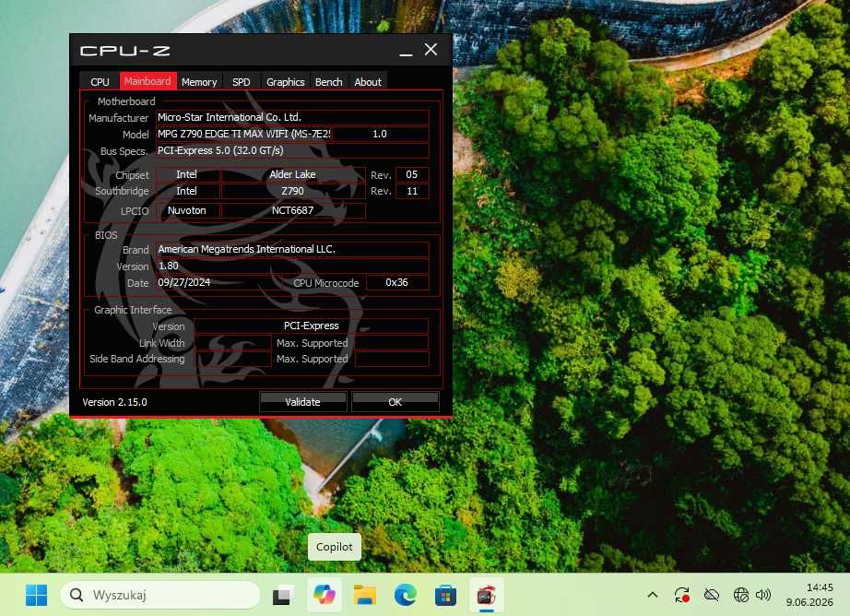Screen dimensions: 850x616
Task: Click the OK button
Action: click(395, 402)
